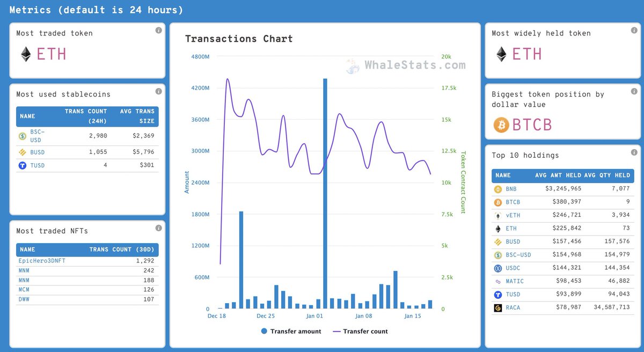Click BUSD coin icon in Top 10 holdings
This screenshot has width=644, height=352.
(497, 241)
